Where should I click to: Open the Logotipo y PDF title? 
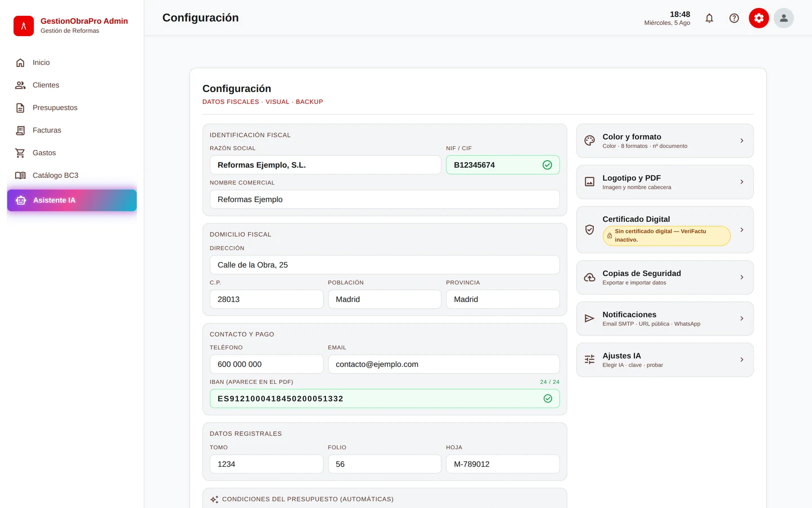[x=632, y=178]
